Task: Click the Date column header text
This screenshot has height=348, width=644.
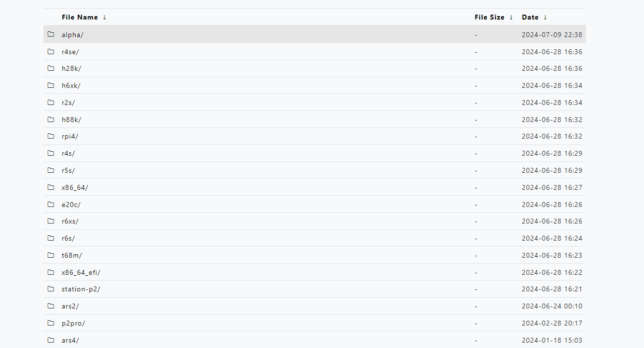Action: [530, 17]
